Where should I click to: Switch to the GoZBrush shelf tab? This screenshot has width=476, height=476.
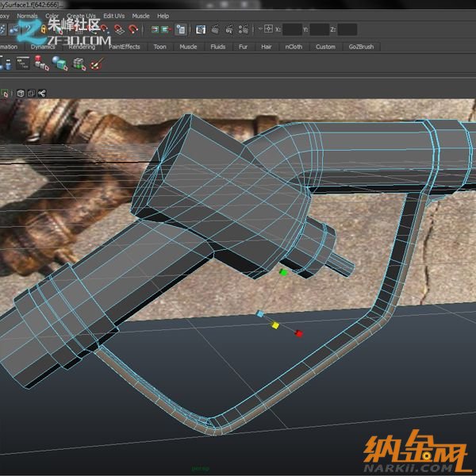pos(361,47)
